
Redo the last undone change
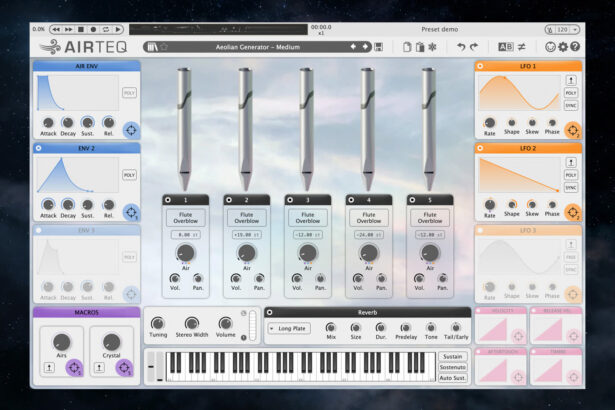[x=474, y=47]
